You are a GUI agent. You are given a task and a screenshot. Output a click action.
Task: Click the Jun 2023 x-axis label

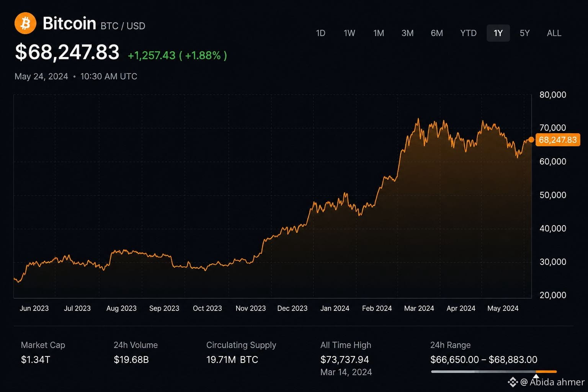[34, 309]
